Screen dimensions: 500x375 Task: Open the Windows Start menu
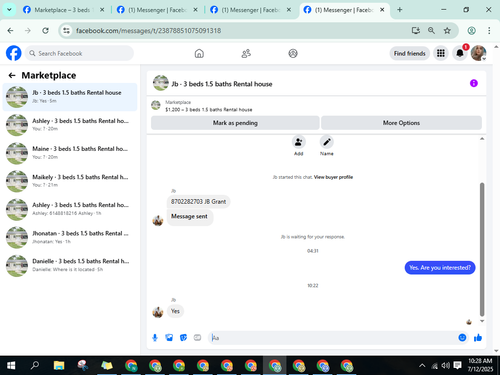coord(11,366)
